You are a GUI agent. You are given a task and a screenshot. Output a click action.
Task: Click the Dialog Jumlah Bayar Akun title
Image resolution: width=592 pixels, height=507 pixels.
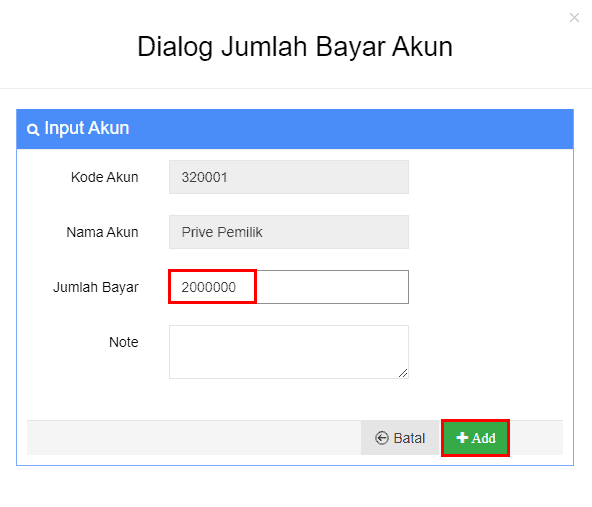[295, 47]
